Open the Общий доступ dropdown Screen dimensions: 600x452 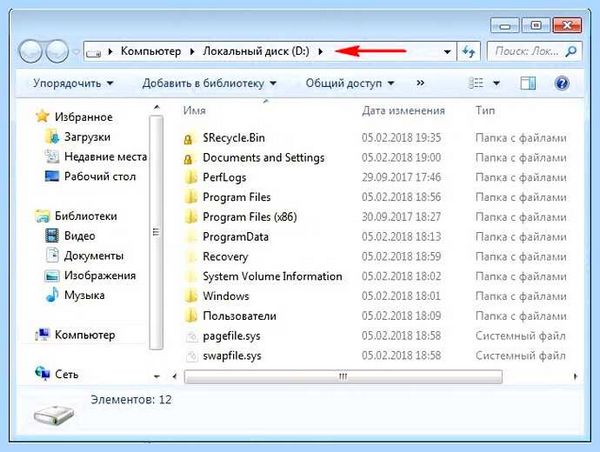point(350,83)
